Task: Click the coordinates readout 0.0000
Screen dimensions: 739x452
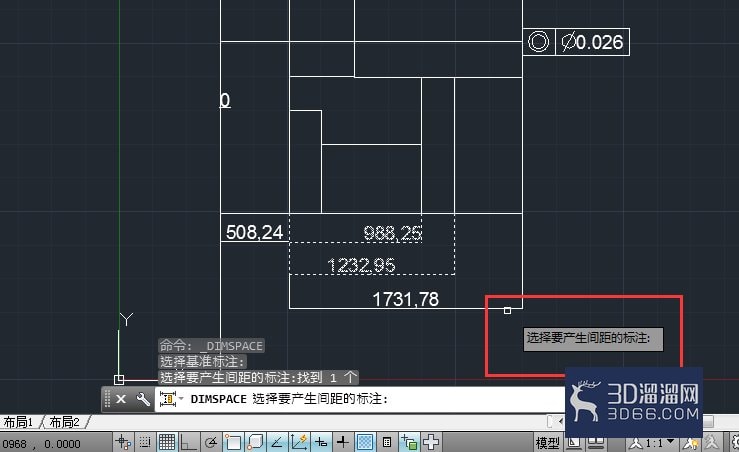Action: click(x=62, y=444)
